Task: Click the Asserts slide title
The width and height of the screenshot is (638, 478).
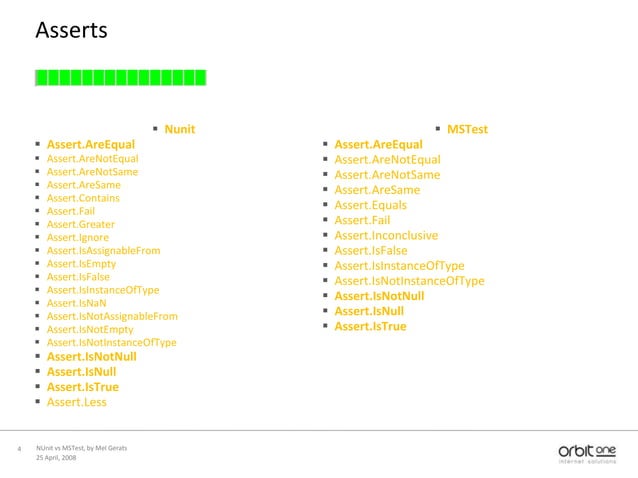Action: coord(72,30)
